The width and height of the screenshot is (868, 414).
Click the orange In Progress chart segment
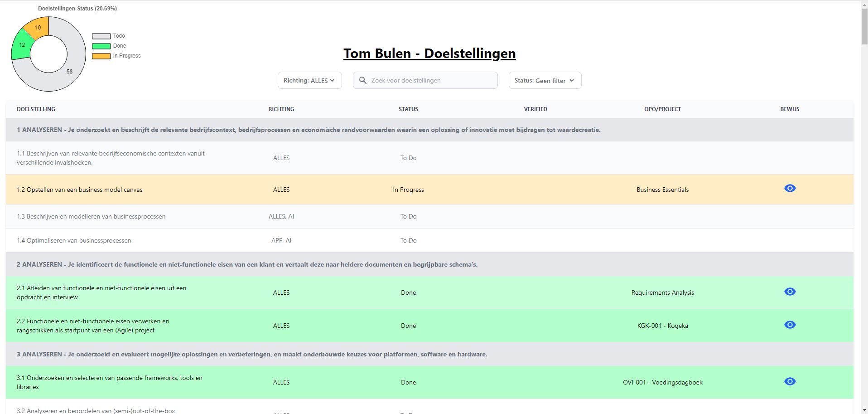tap(39, 27)
